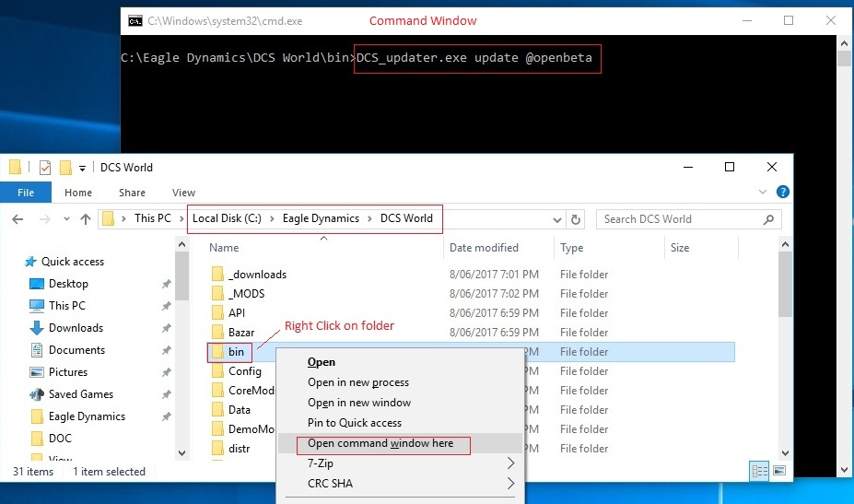Click Eagle Dynamics breadcrumb in address bar
Viewport: 854px width, 504px height.
point(321,218)
